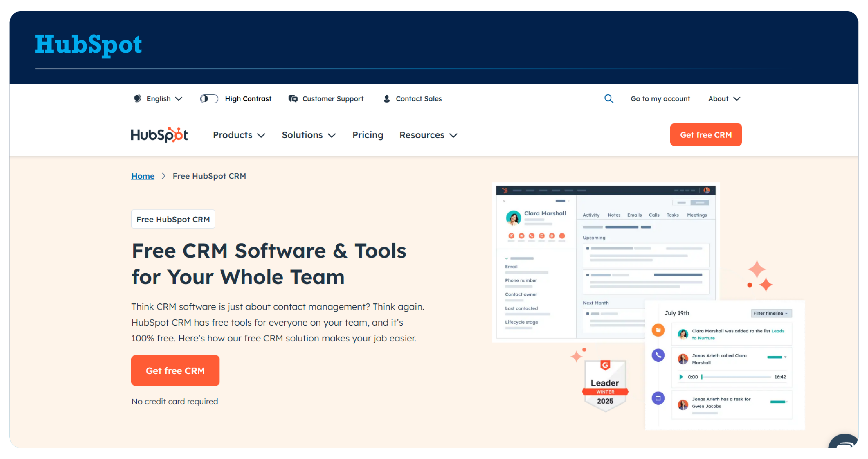Image resolution: width=868 pixels, height=459 pixels.
Task: Click the orange list-added timeline icon
Action: tap(658, 330)
